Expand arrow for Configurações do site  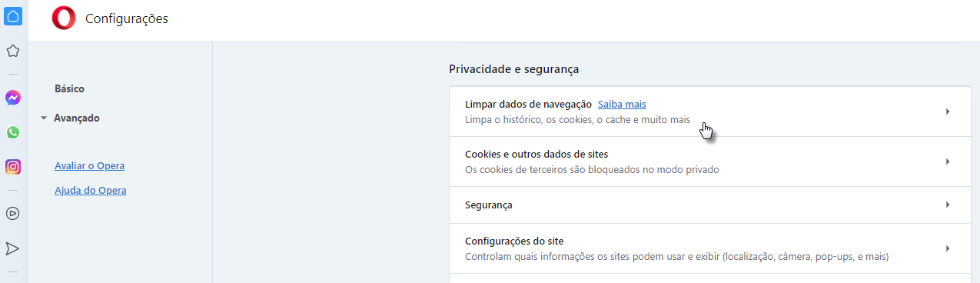pos(948,248)
